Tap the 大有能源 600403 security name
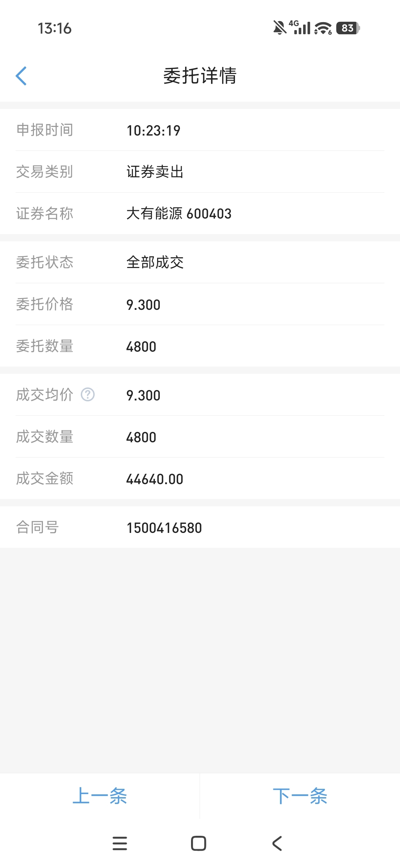The width and height of the screenshot is (400, 868). tap(179, 213)
